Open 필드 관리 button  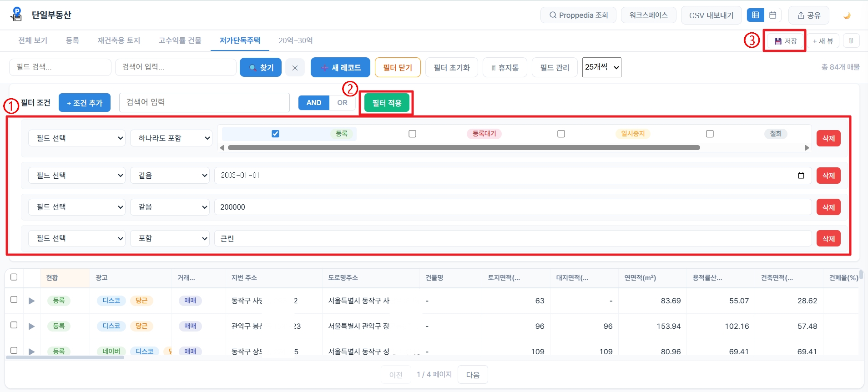[555, 68]
